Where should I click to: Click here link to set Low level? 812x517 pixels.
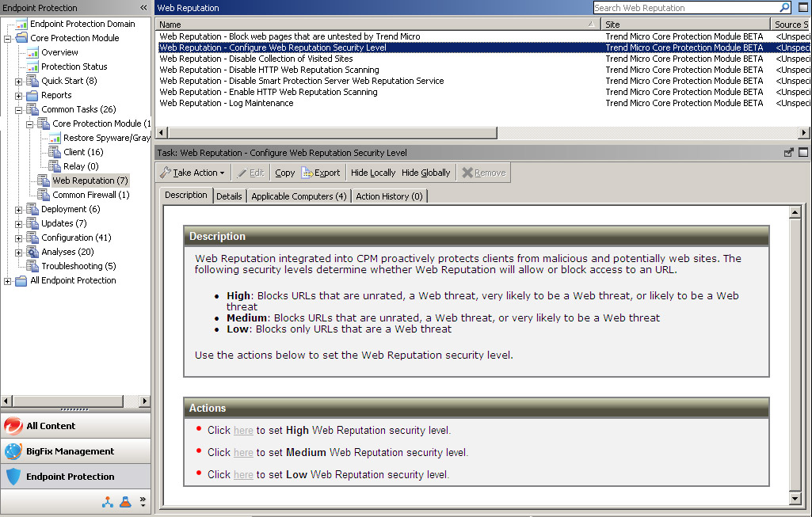coord(243,475)
